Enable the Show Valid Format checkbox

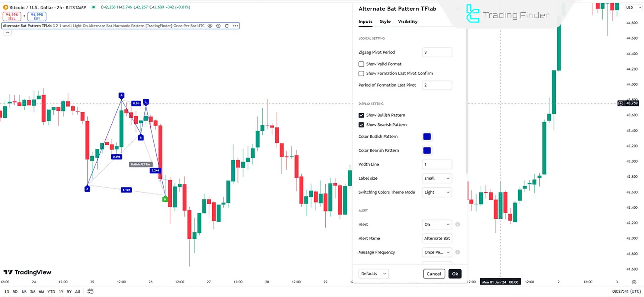(361, 64)
